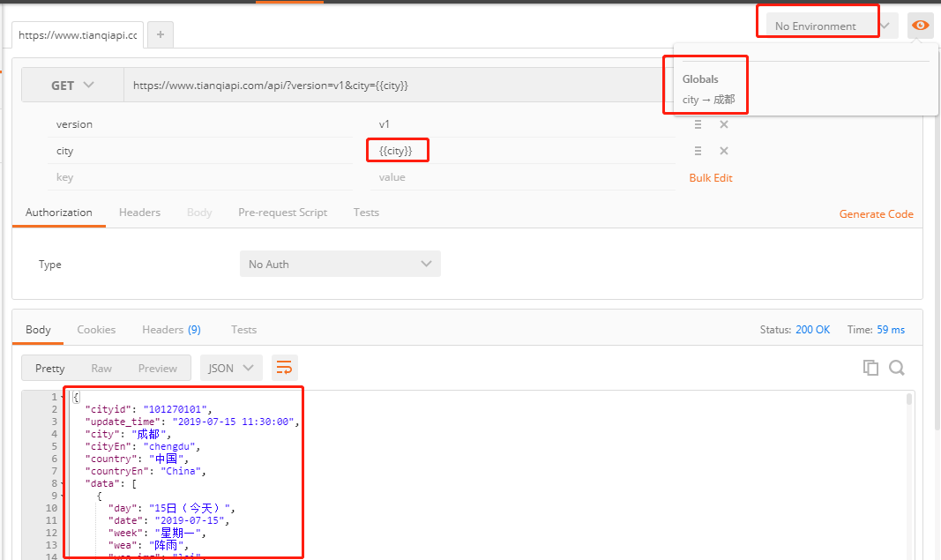This screenshot has height=560, width=941.
Task: Delete the city query parameter
Action: [723, 150]
